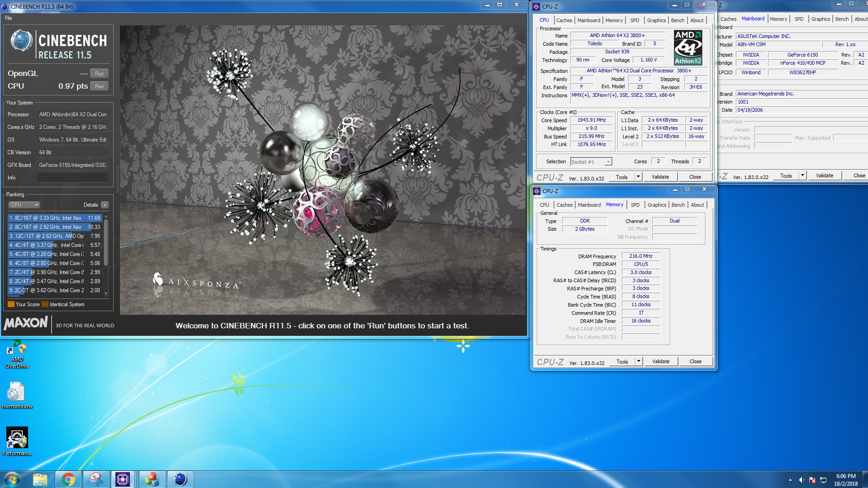Viewport: 868px width, 488px height.
Task: Open the system tray volume icon
Action: click(x=801, y=480)
